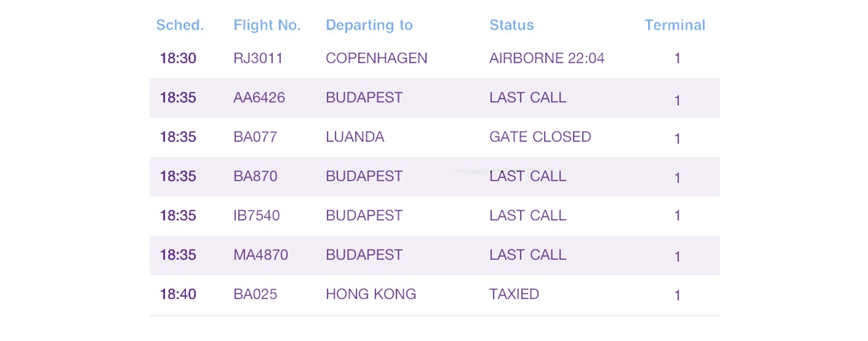Click the 18:30 scheduled time
Viewport: 868px width, 341px height.
tap(178, 59)
